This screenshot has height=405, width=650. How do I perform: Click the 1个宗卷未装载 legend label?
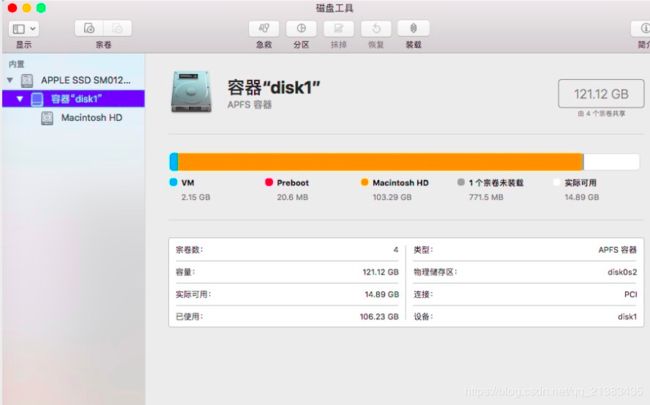tap(496, 183)
